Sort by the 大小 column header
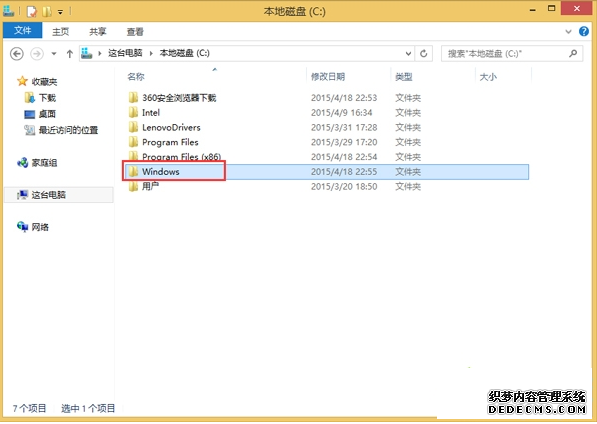 (488, 77)
